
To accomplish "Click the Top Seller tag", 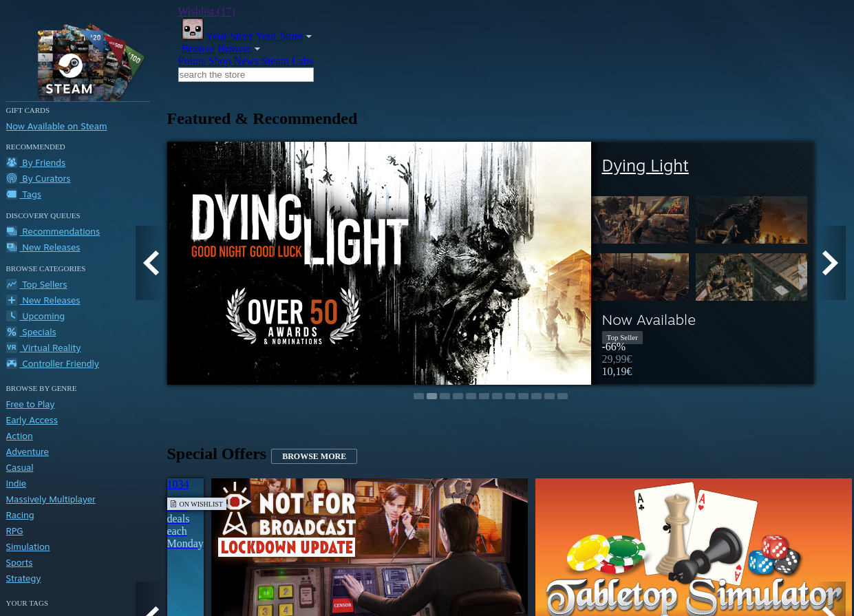I will [622, 337].
